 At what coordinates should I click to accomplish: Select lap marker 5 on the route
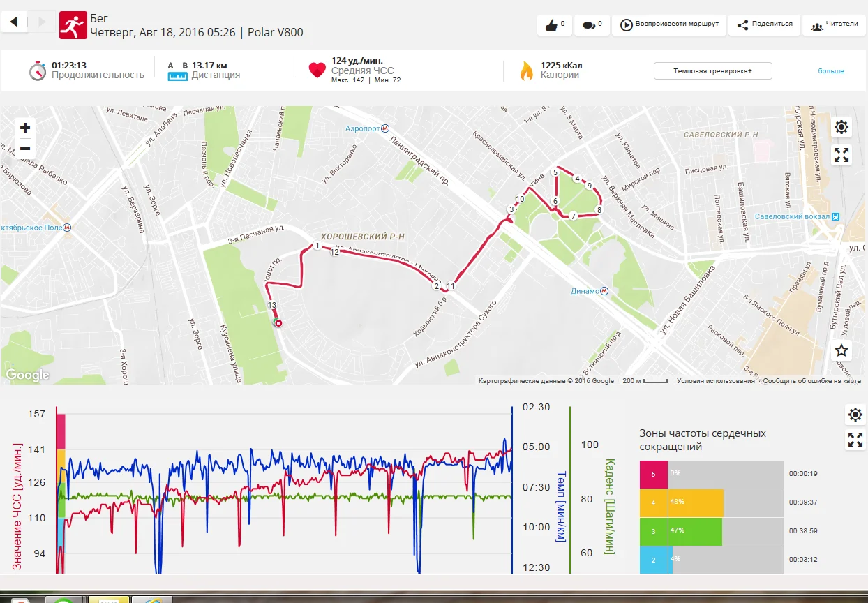click(555, 172)
